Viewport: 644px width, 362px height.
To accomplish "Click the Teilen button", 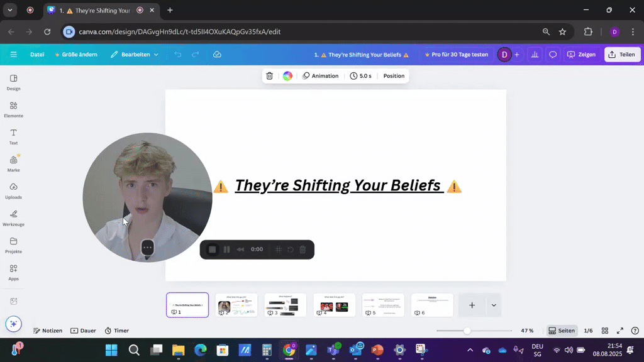I will [622, 55].
